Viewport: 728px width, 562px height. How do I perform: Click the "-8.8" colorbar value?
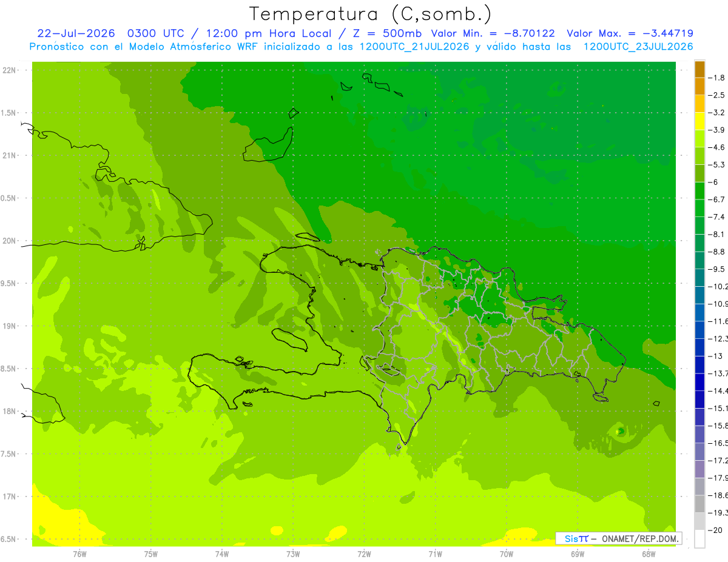pyautogui.click(x=716, y=252)
